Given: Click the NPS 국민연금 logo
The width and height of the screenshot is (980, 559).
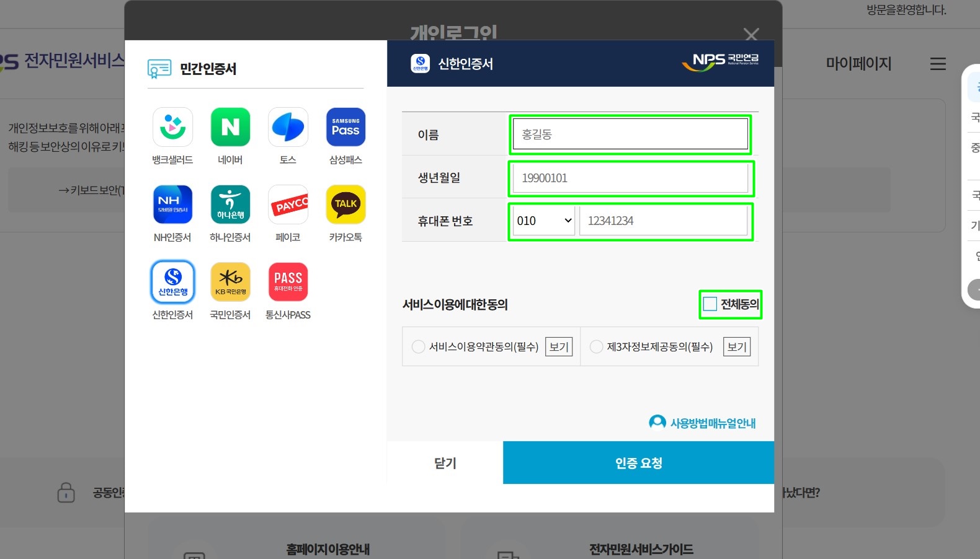Looking at the screenshot, I should [720, 62].
